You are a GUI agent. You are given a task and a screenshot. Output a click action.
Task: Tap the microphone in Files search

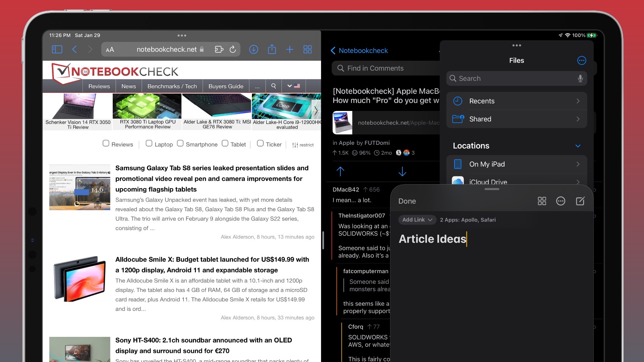tap(580, 78)
